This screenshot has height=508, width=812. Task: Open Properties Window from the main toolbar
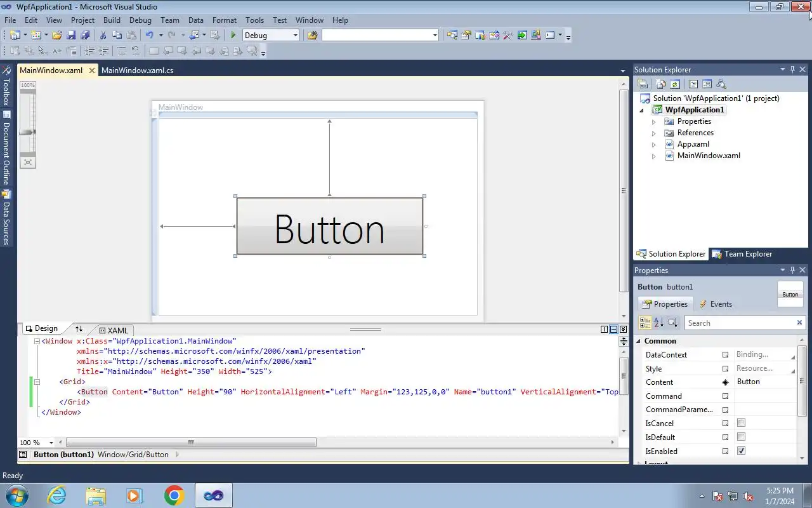click(466, 36)
